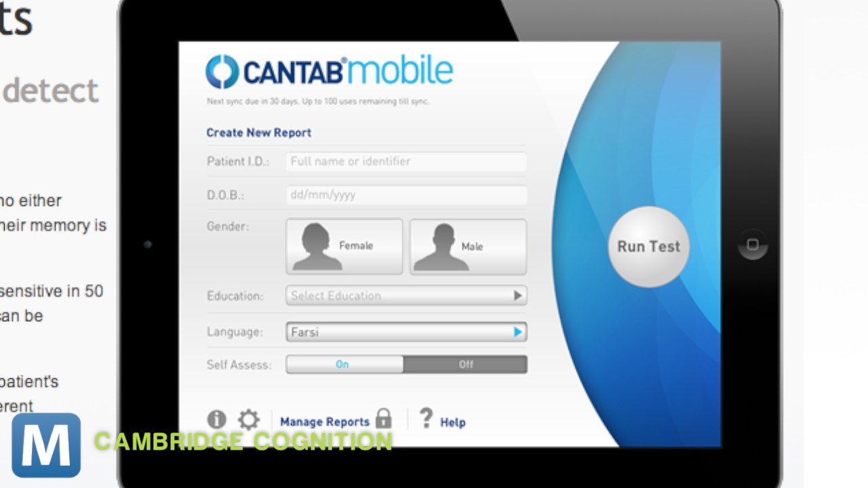Image resolution: width=868 pixels, height=488 pixels.
Task: Click the lock icon beside Manage Reports
Action: click(384, 418)
